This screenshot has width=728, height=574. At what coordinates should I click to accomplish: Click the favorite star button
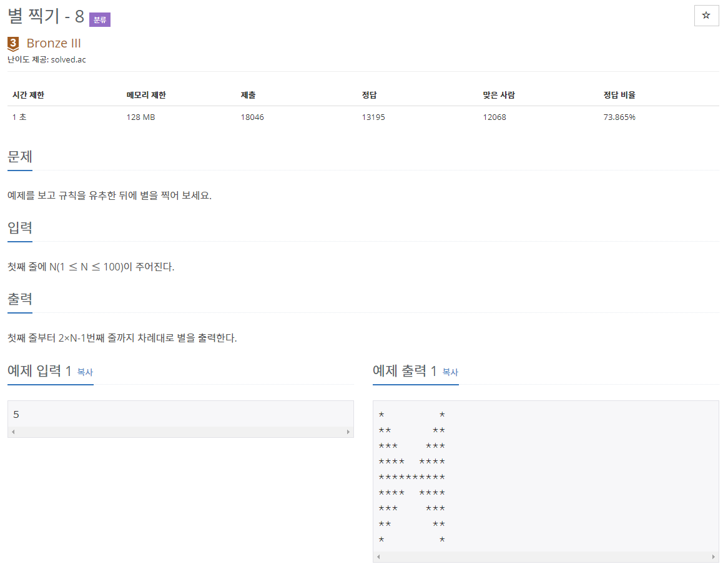click(x=706, y=16)
